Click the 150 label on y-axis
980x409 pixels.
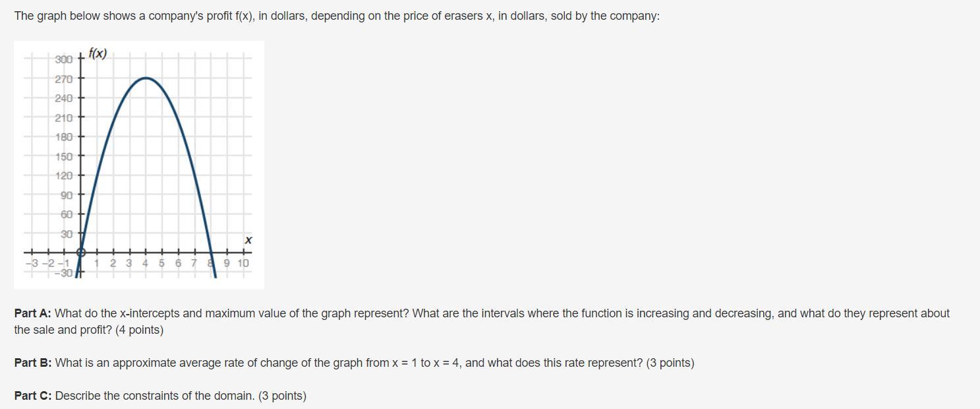[64, 156]
